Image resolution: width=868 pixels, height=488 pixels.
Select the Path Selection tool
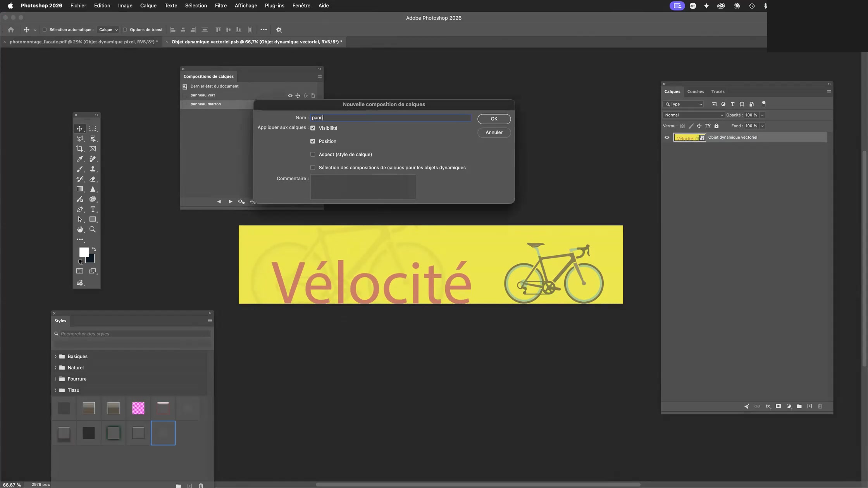point(79,219)
